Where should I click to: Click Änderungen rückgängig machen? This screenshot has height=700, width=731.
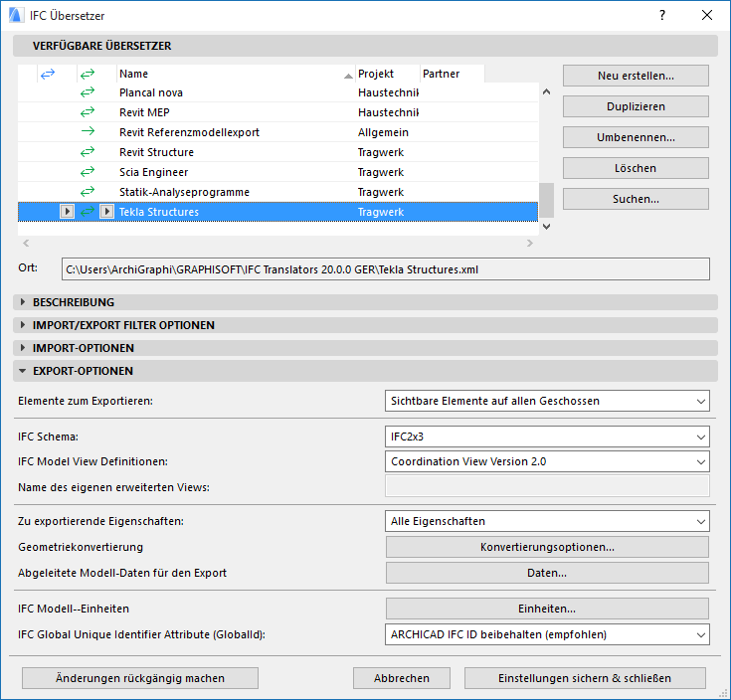click(140, 678)
